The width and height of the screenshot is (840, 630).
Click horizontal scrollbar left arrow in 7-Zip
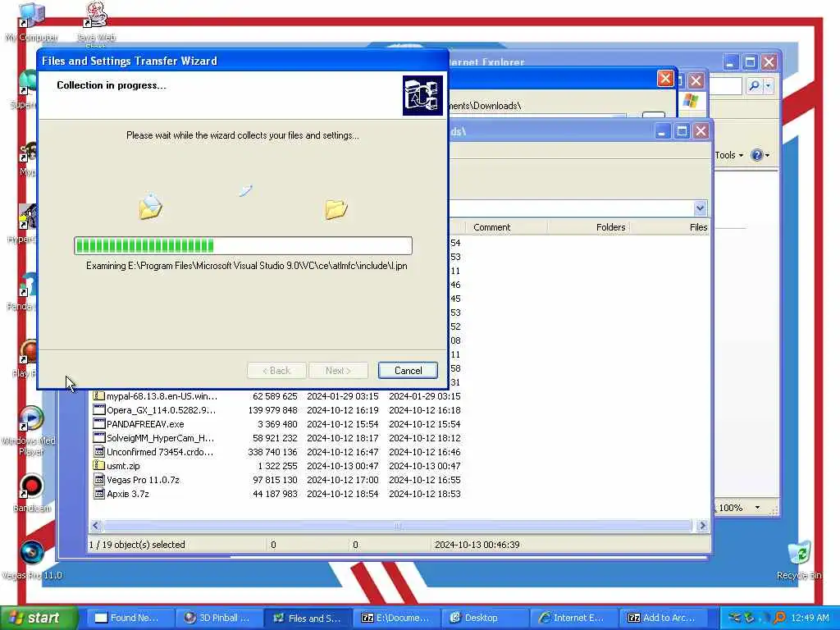tap(96, 526)
